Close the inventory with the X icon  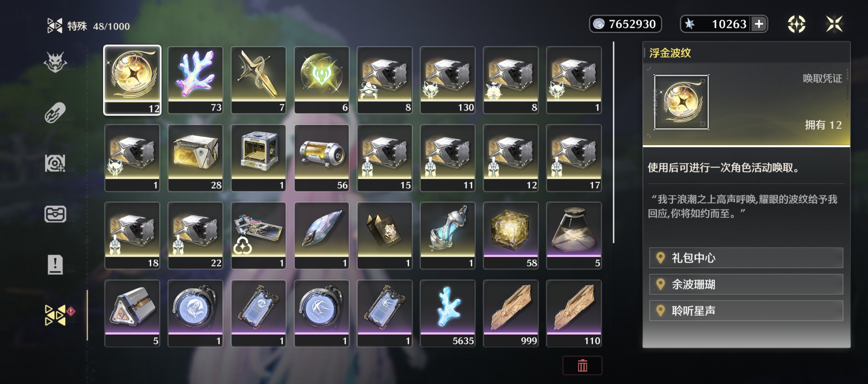(834, 24)
